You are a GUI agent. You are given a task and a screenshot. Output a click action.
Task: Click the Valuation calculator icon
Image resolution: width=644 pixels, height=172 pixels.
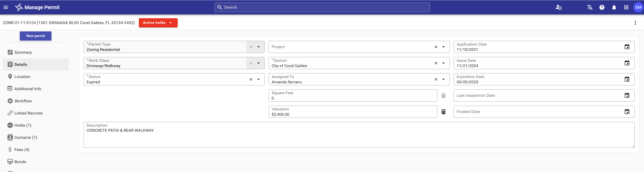tap(443, 112)
